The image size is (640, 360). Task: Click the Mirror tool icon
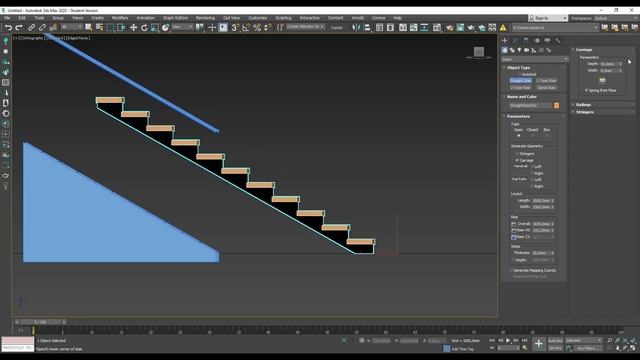tap(356, 28)
